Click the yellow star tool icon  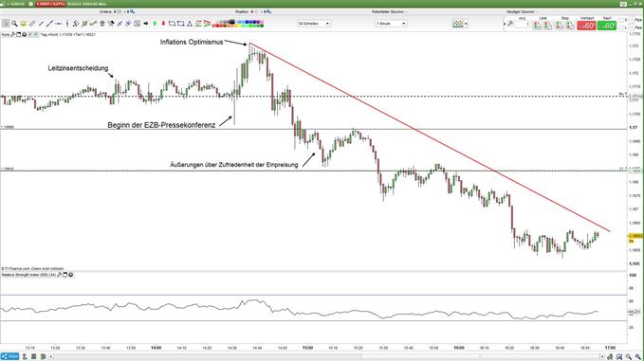(x=23, y=24)
